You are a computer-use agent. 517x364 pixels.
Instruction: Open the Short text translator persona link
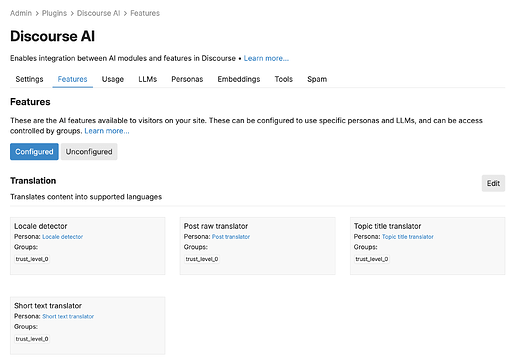(68, 316)
